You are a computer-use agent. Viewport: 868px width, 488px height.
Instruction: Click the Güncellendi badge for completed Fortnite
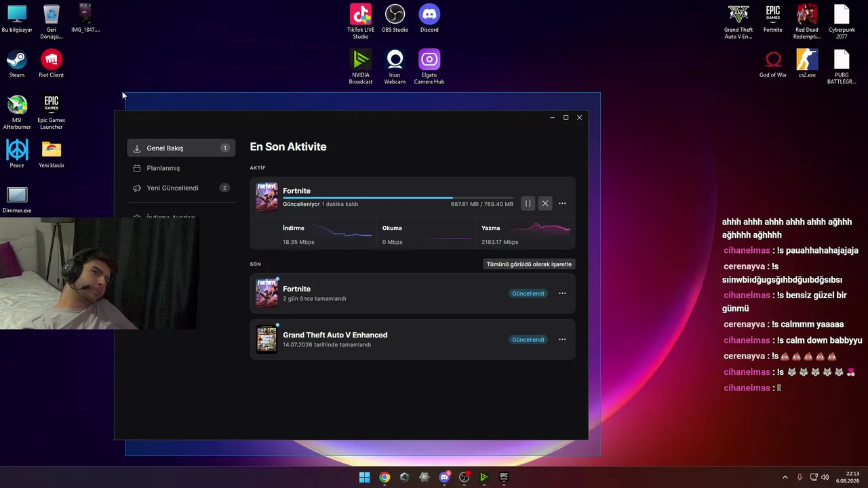coord(528,293)
